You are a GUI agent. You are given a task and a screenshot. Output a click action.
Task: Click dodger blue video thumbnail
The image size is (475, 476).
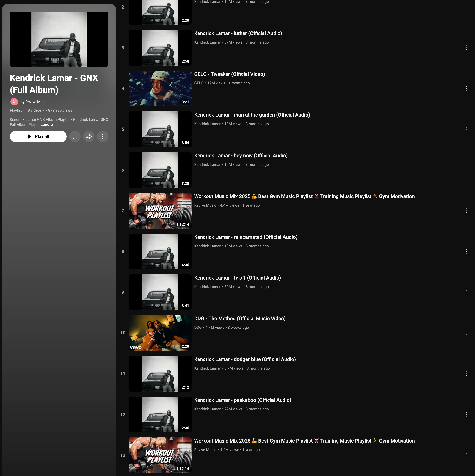click(x=160, y=374)
